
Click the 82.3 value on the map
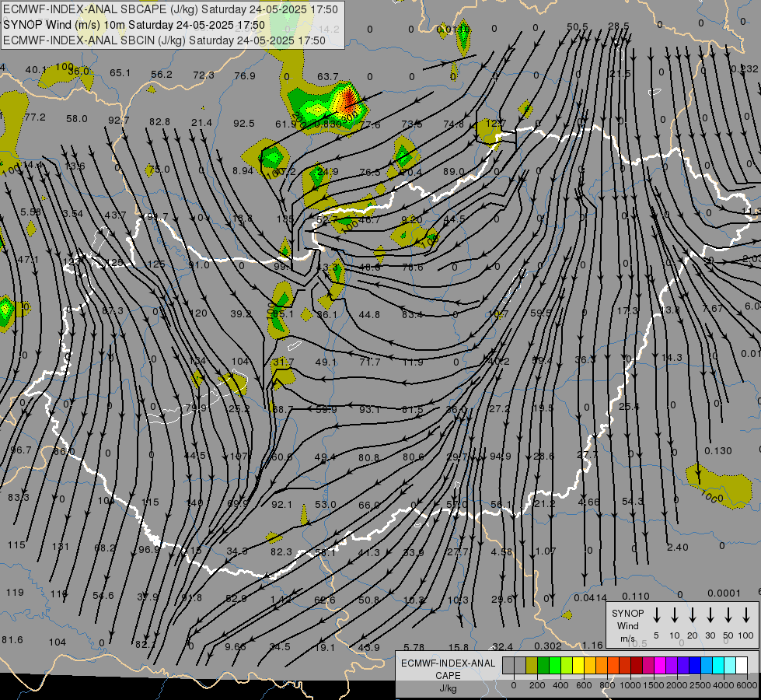pos(281,552)
